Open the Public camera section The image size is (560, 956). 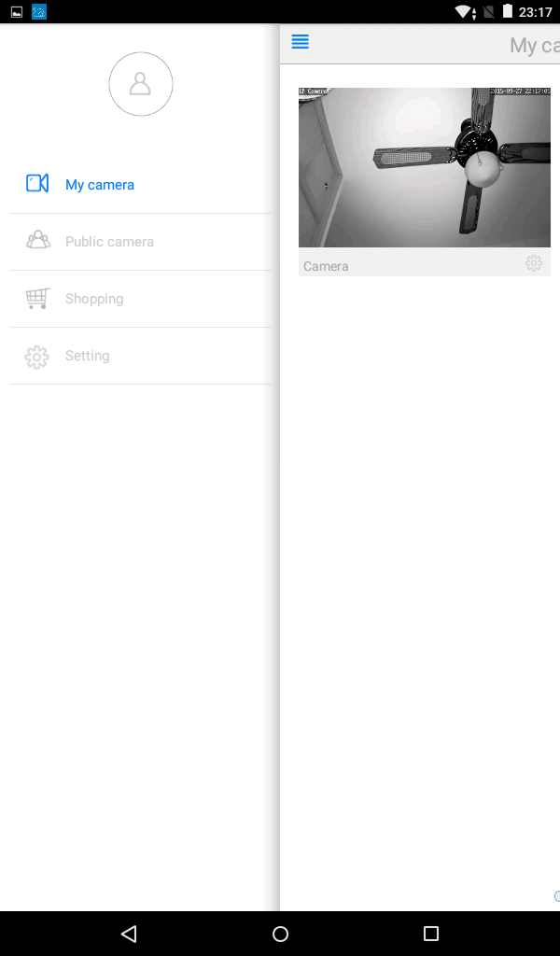140,242
